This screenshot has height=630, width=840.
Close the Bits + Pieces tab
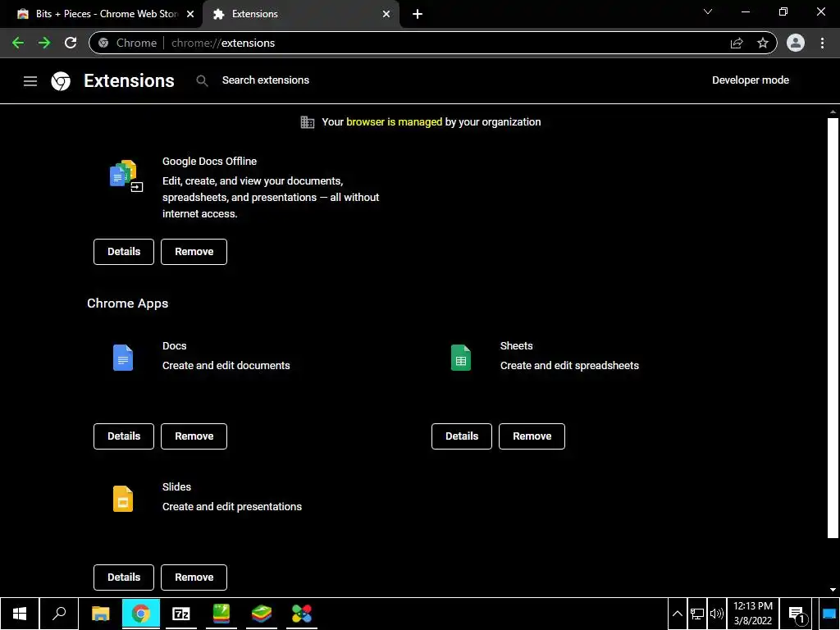pos(190,14)
